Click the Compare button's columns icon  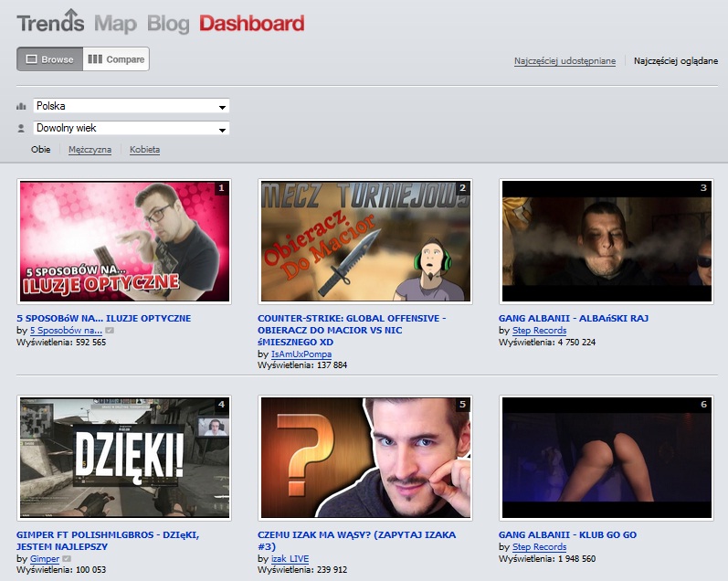click(x=95, y=59)
